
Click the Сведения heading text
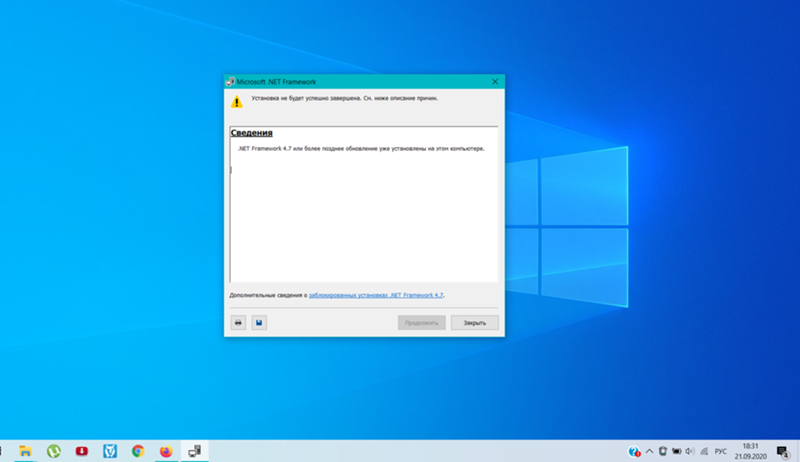coord(252,133)
